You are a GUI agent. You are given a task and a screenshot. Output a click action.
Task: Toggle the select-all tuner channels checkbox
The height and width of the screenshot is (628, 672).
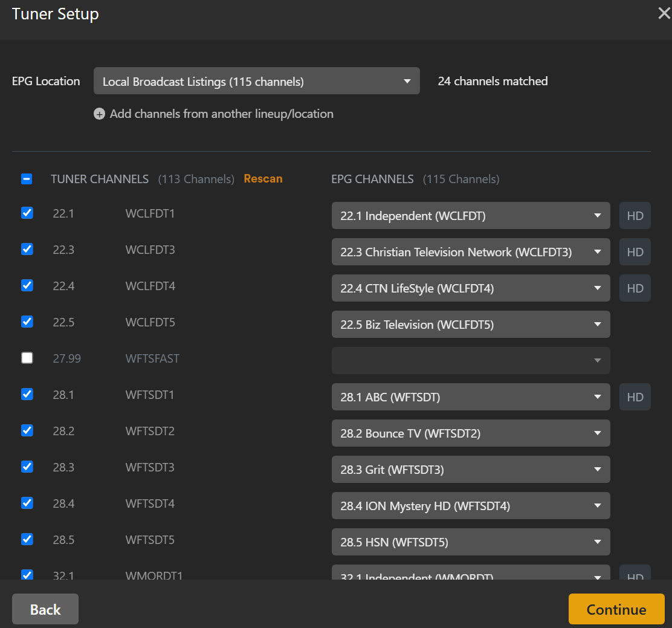click(27, 179)
